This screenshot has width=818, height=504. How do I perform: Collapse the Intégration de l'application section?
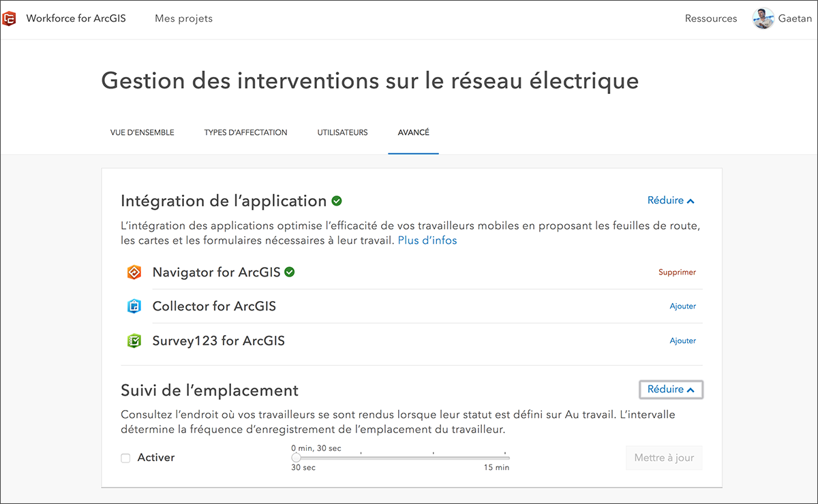tap(671, 201)
